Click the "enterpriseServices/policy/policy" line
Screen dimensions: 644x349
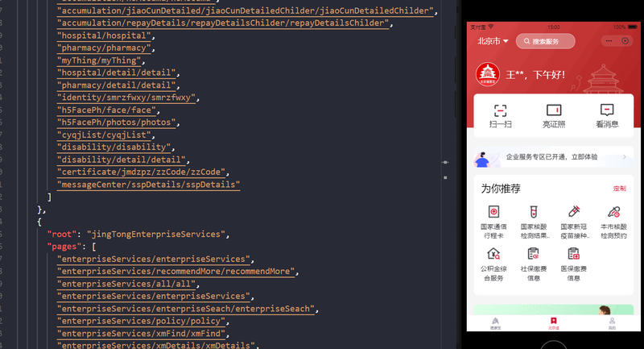(143, 321)
